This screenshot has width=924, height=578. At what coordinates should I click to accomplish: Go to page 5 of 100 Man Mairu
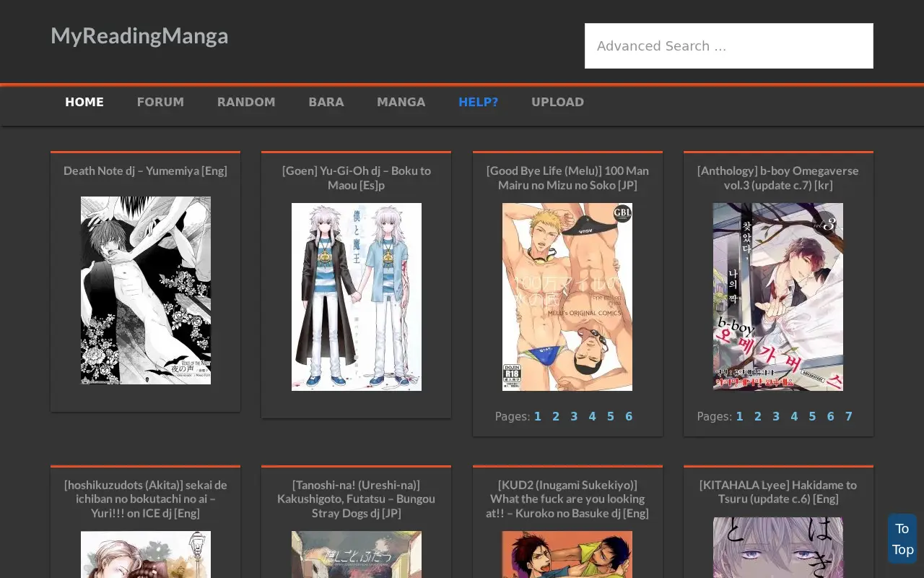point(611,416)
